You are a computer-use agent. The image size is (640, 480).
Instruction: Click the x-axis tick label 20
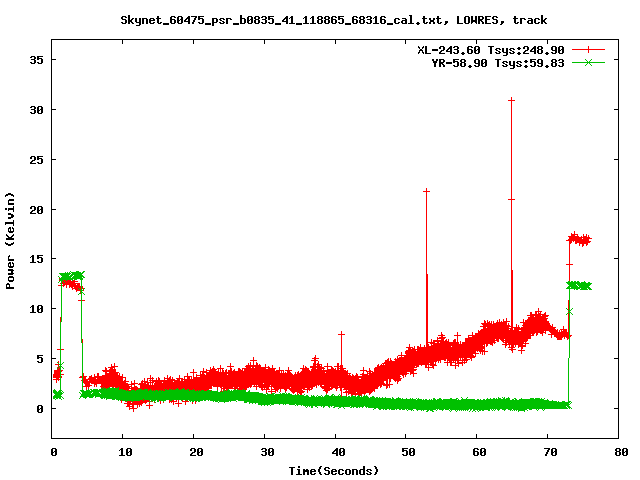[197, 452]
